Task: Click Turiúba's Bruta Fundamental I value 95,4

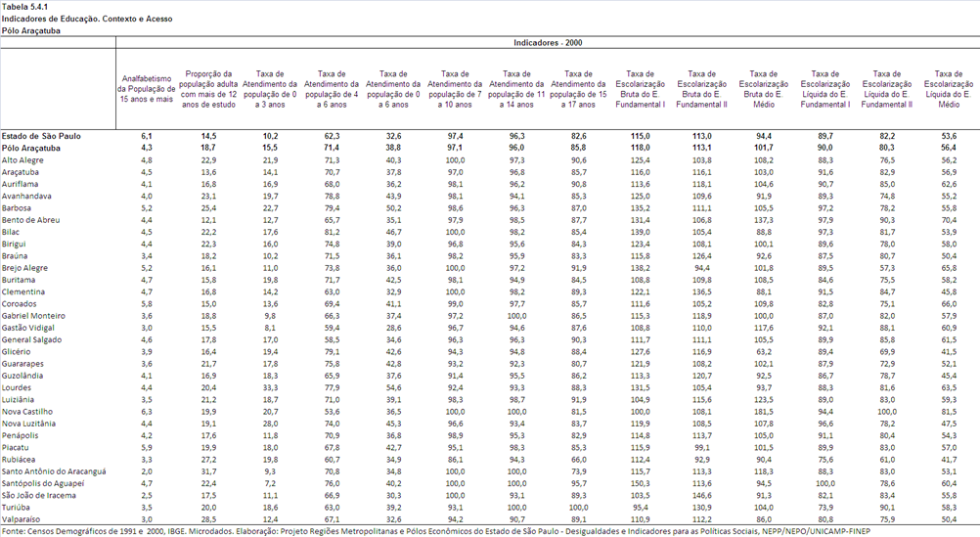Action: [640, 508]
